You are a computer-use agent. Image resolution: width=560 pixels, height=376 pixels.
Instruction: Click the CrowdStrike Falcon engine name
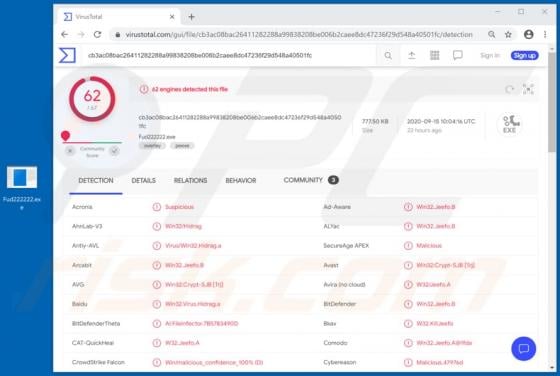tap(98, 362)
